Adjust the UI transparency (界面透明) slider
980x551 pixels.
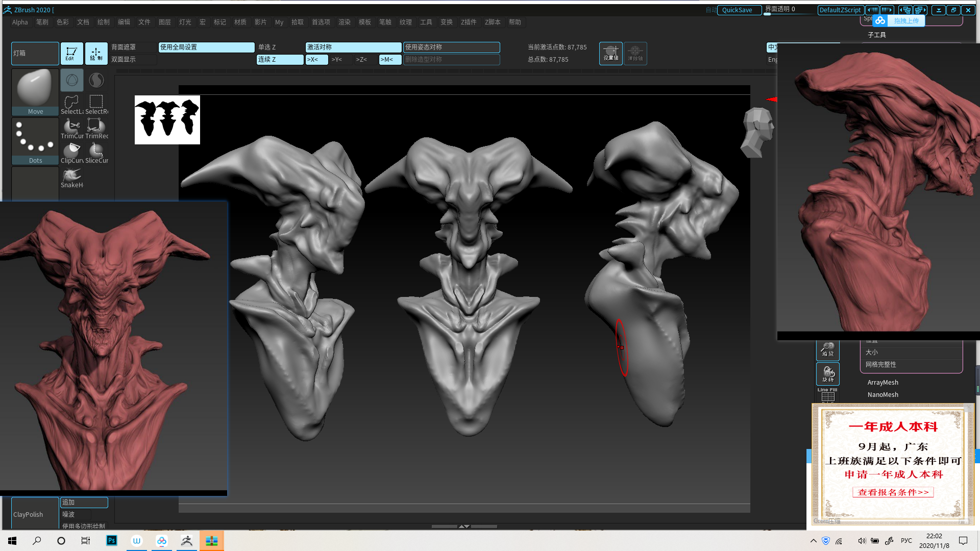tap(789, 10)
